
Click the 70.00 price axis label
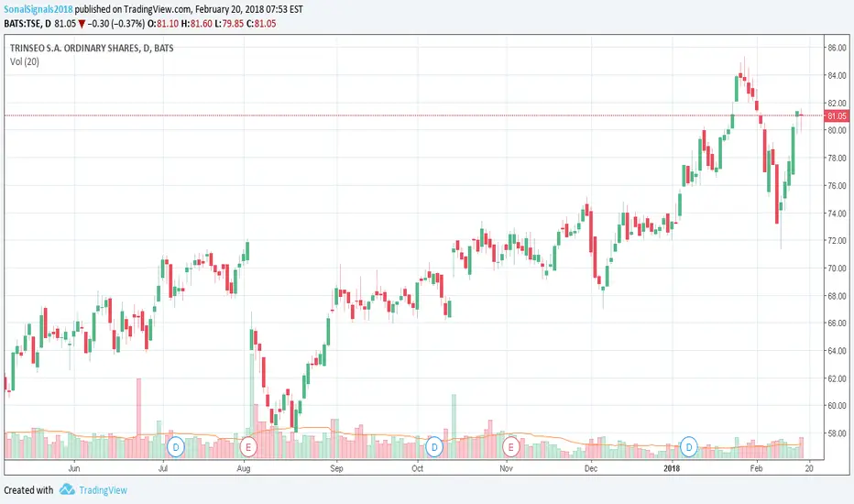tap(838, 268)
